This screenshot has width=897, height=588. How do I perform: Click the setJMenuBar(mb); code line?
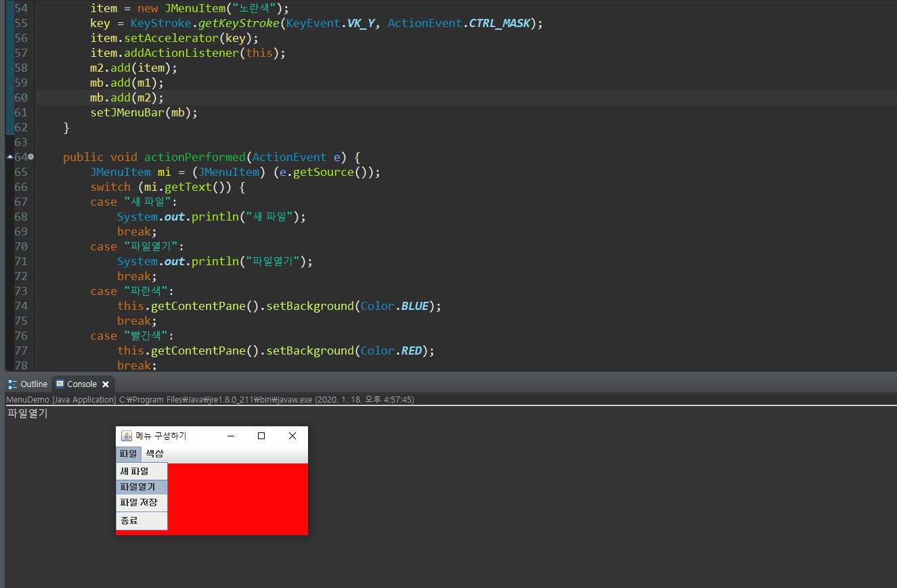point(144,112)
